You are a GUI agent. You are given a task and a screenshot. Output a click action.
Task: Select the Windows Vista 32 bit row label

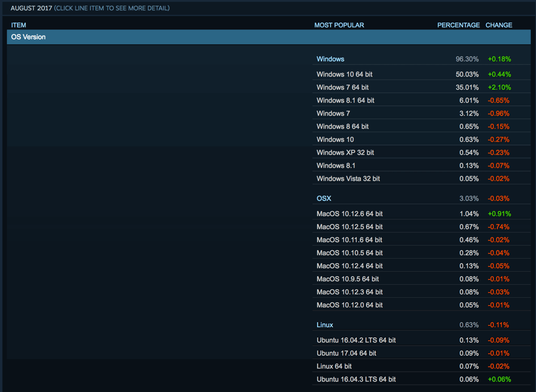(x=348, y=179)
